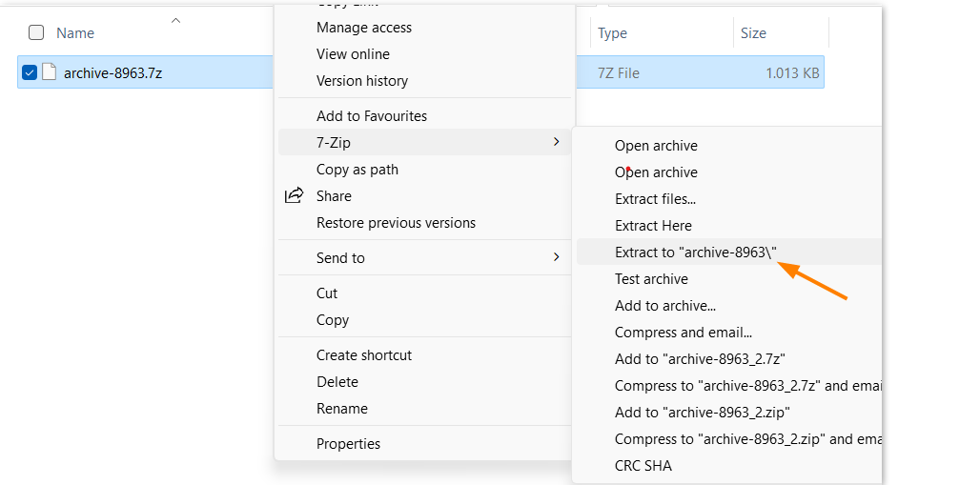This screenshot has width=980, height=485.
Task: Click the Type column header
Action: click(x=612, y=33)
